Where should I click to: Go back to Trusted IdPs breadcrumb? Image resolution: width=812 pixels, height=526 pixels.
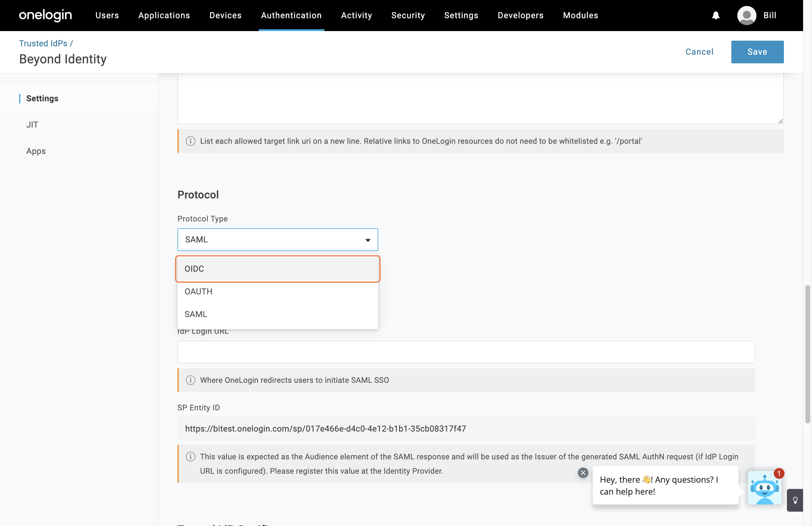coord(43,43)
